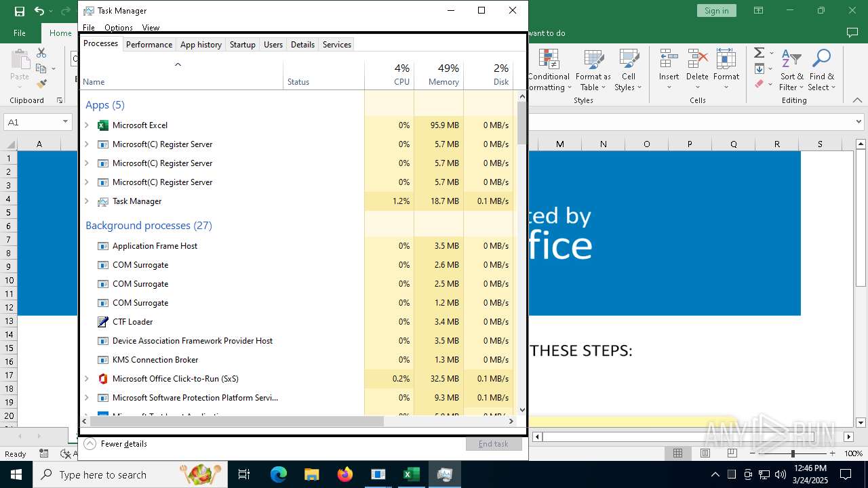
Task: Click the CTF Loader process icon
Action: 103,322
